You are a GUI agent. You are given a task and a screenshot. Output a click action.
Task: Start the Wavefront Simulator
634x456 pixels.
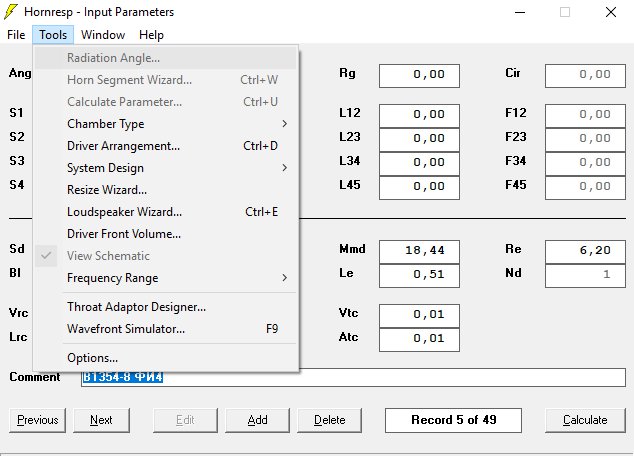pos(165,329)
